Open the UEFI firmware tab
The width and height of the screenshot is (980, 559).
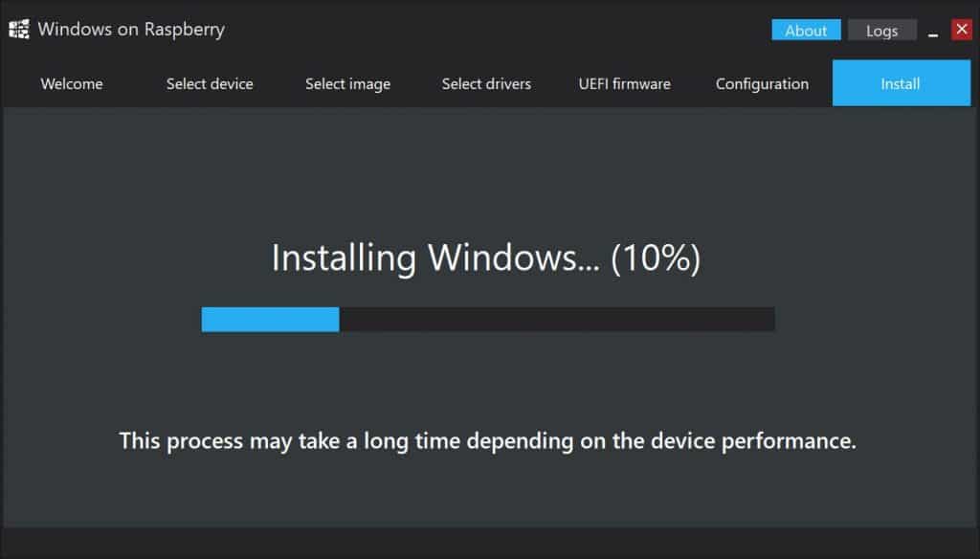624,84
